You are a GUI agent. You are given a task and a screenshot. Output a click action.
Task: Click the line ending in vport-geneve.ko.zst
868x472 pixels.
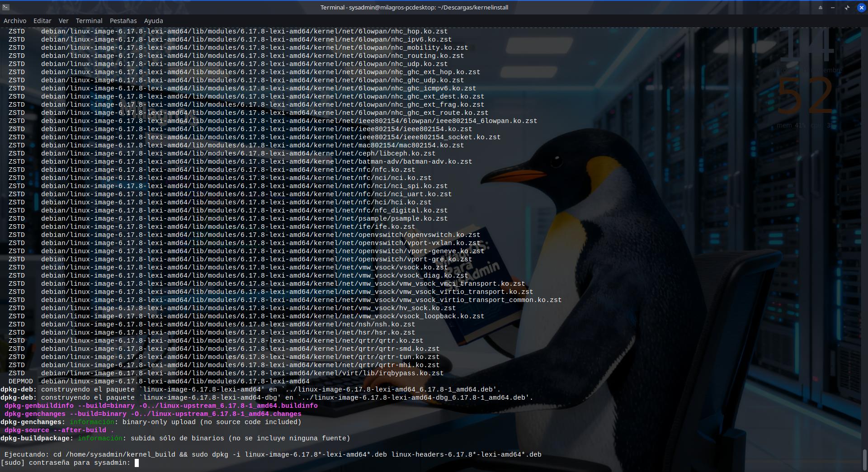pos(246,251)
